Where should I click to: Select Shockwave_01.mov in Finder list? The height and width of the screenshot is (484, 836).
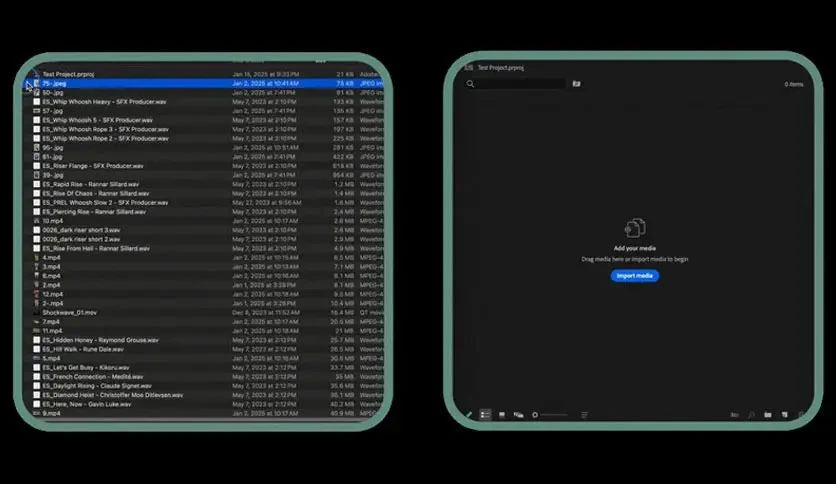70,313
